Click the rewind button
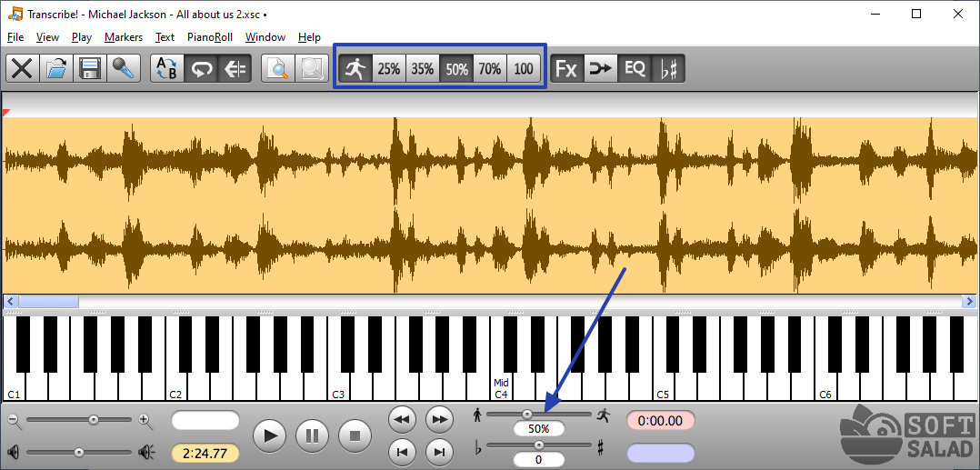 point(403,419)
